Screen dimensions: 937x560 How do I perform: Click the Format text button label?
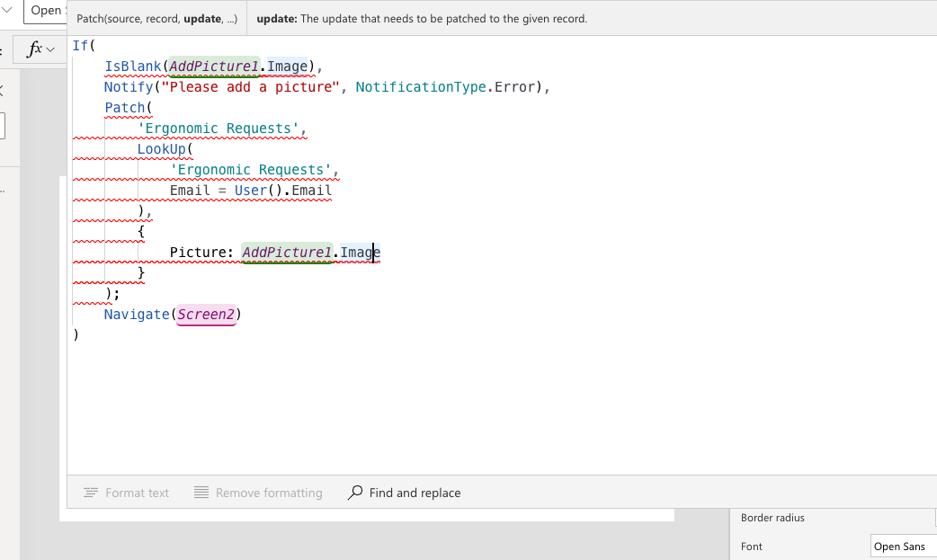[x=137, y=492]
